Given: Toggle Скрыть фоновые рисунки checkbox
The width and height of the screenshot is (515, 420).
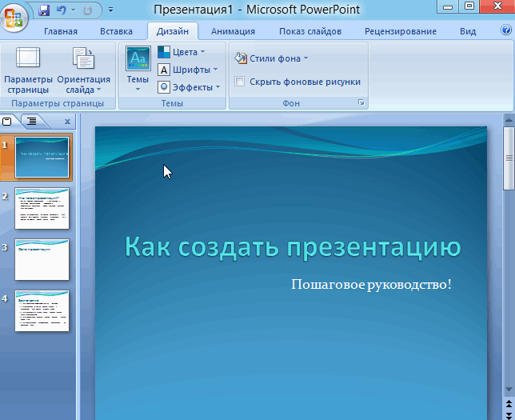Looking at the screenshot, I should pos(239,82).
